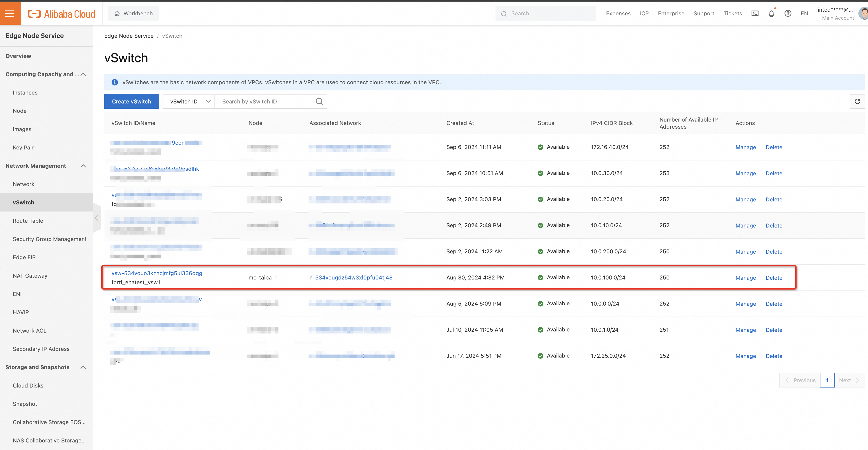Open Node in the sidebar
868x450 pixels.
(x=19, y=111)
